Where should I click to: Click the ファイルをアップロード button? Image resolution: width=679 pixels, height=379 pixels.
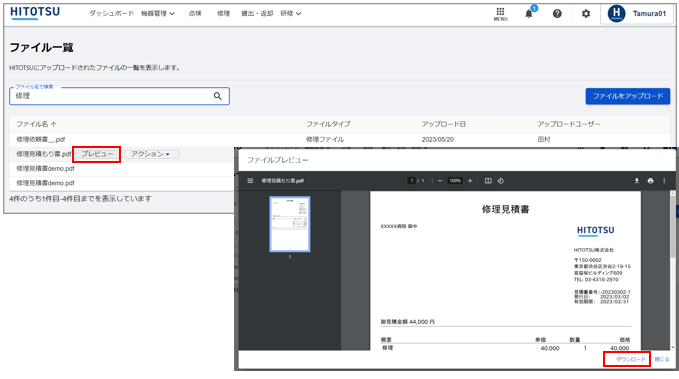pyautogui.click(x=627, y=96)
